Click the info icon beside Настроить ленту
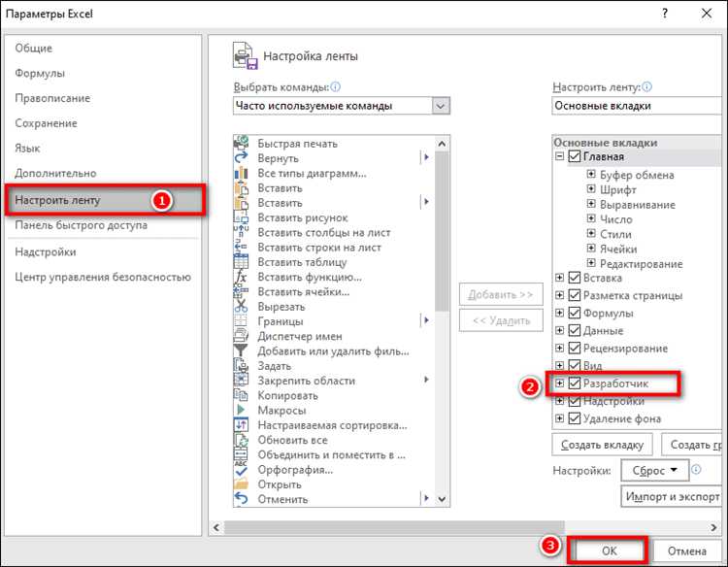 tap(646, 86)
